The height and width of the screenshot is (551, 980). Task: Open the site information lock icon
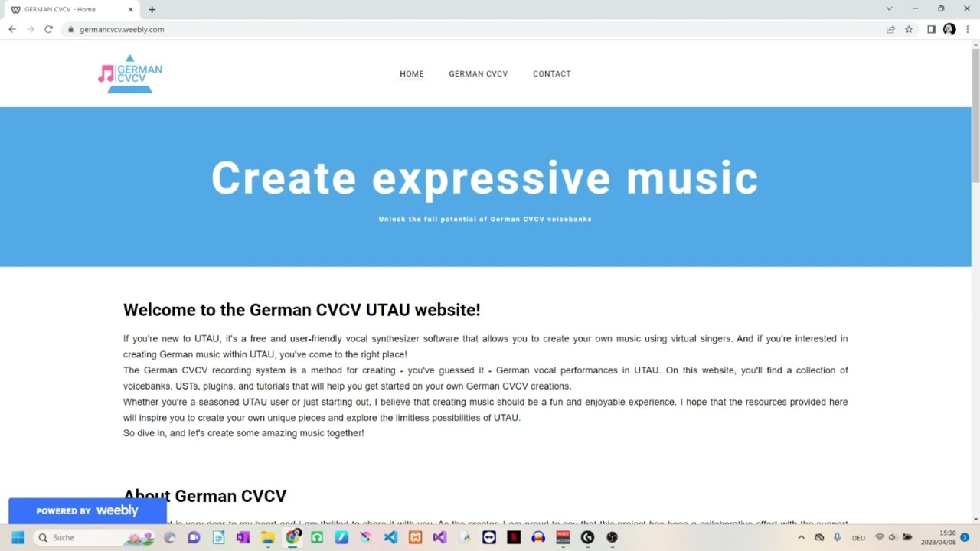pyautogui.click(x=70, y=29)
